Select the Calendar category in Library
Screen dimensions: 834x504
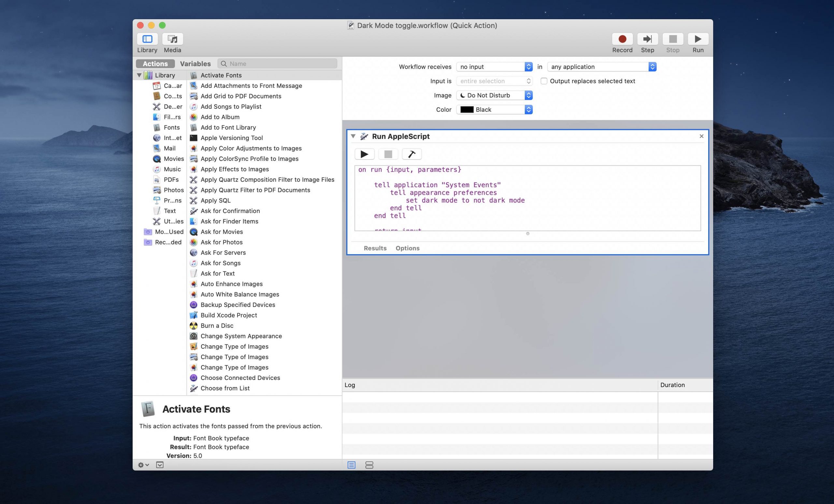tap(167, 86)
